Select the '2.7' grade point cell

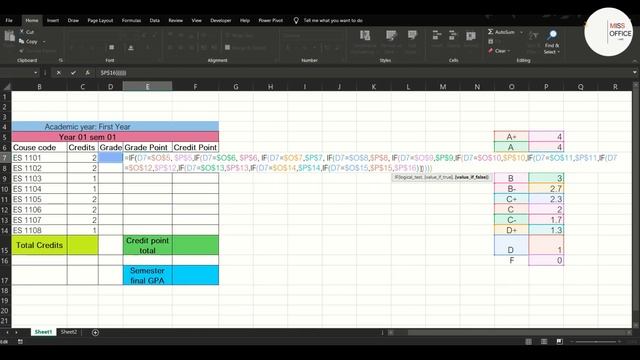546,189
